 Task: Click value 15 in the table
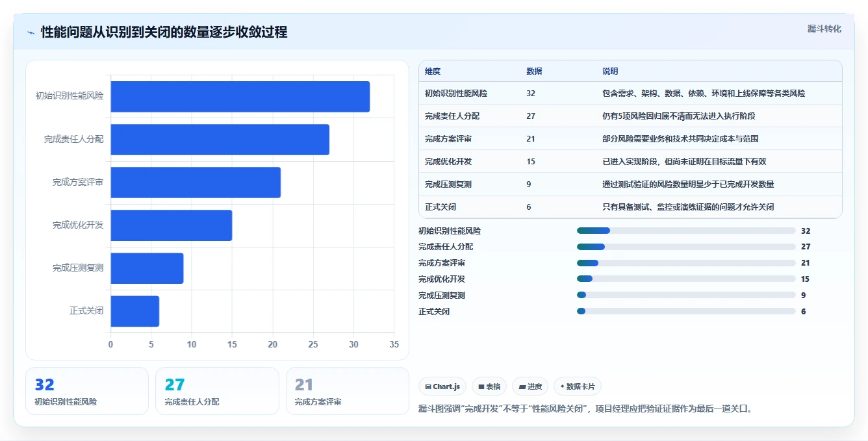(x=531, y=162)
